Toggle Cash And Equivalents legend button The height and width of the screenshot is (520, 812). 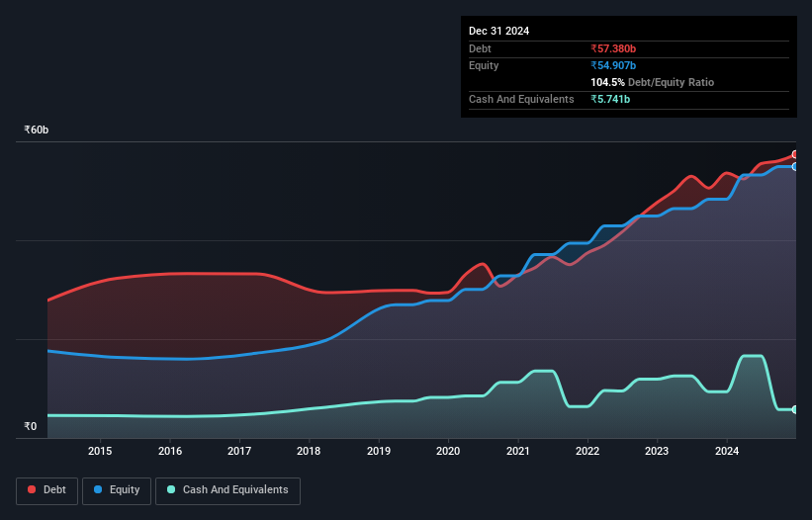(227, 490)
